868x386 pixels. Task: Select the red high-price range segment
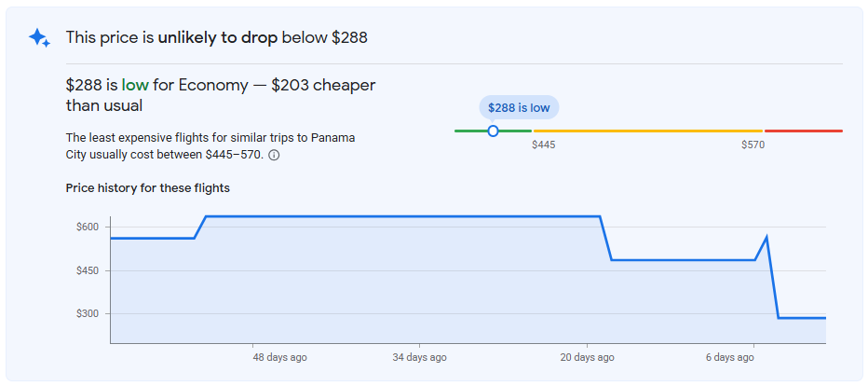[803, 131]
